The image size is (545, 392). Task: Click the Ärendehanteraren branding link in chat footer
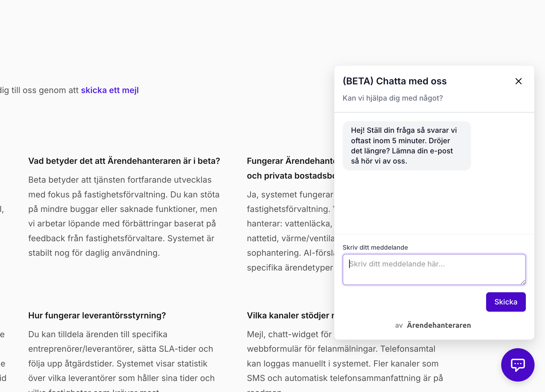(x=438, y=325)
